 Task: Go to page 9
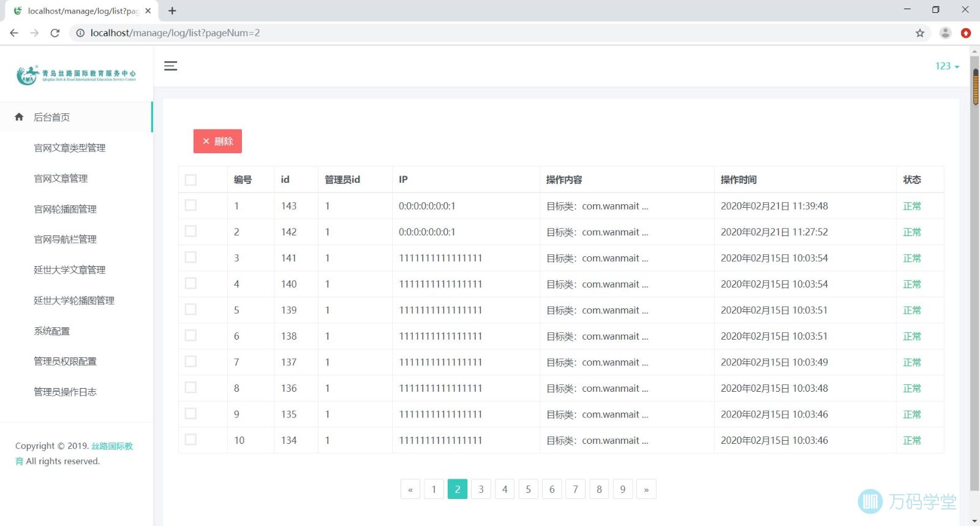[x=622, y=489]
